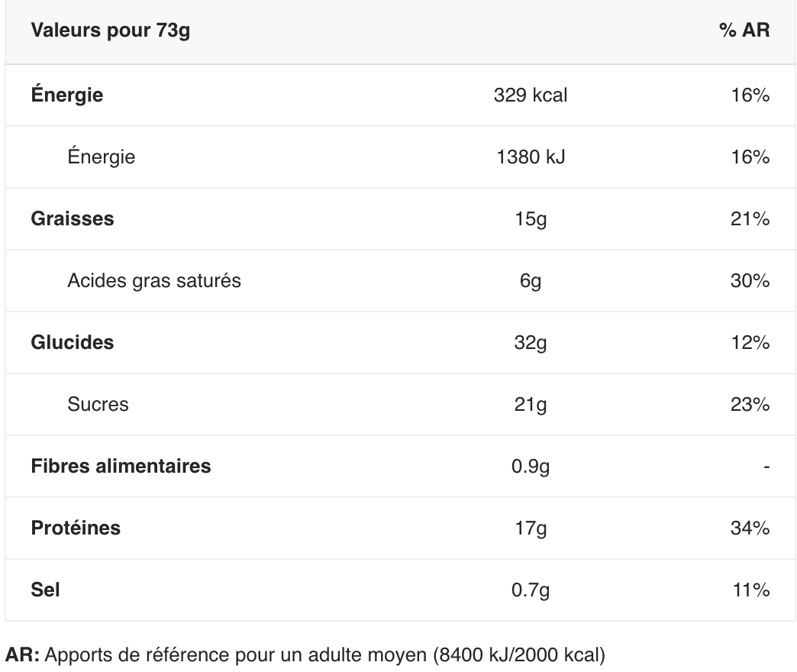
Task: Click the '% AR' column header
Action: [744, 30]
